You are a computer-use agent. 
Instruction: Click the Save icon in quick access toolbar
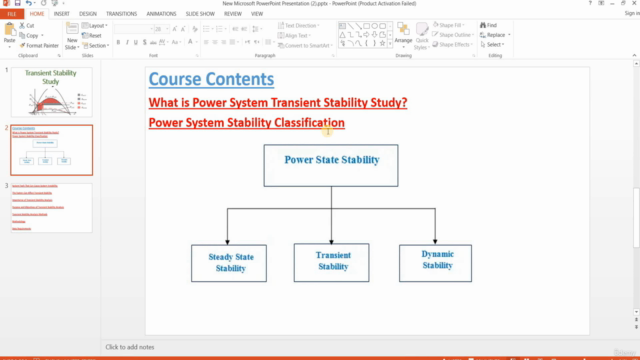click(x=17, y=3)
